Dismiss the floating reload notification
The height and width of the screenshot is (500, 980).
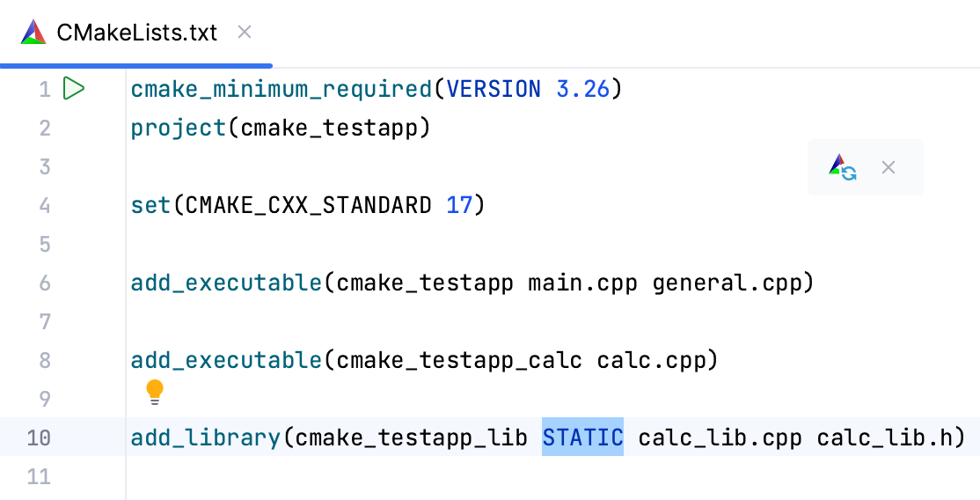889,167
